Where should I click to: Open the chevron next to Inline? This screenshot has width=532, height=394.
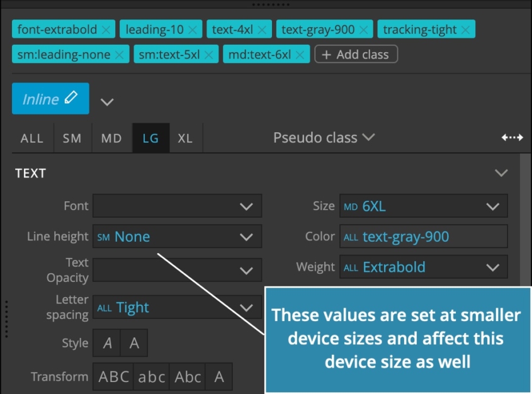coord(107,99)
